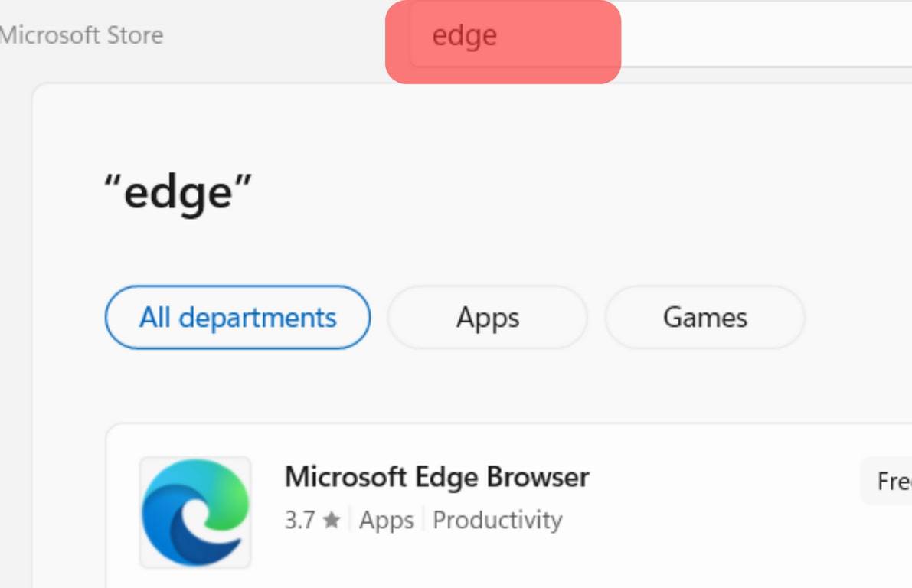Select the "edge" results heading
This screenshot has height=588, width=912.
pyautogui.click(x=178, y=192)
